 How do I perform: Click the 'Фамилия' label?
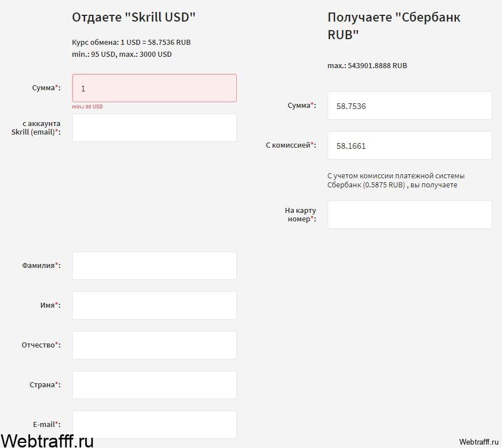click(41, 266)
